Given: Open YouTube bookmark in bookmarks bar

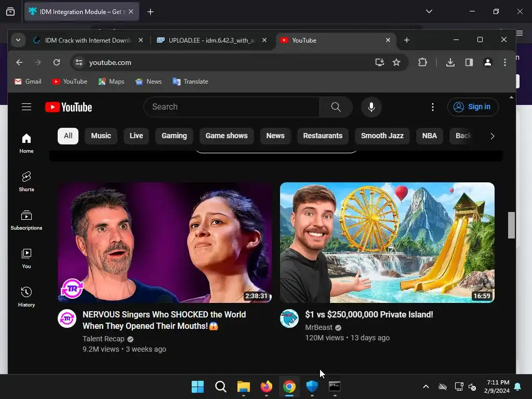Looking at the screenshot, I should point(70,82).
